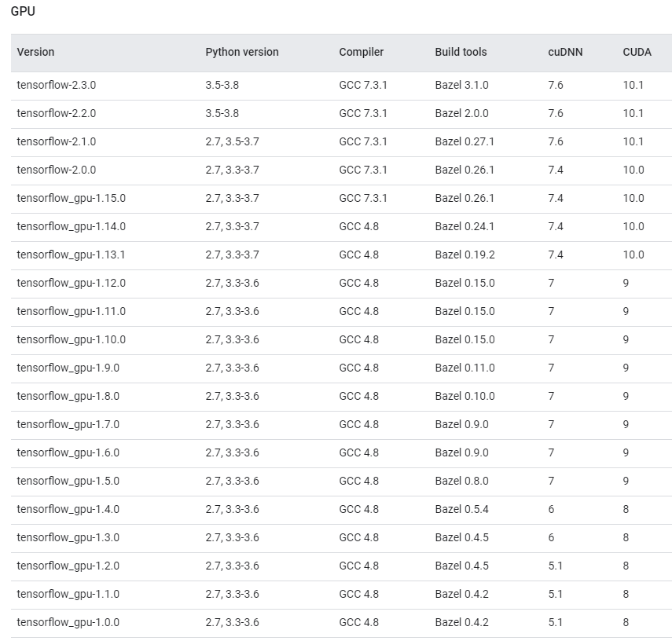Click CUDA '10.0' in the tensorflow_gpu-1.13.1 row

point(633,255)
